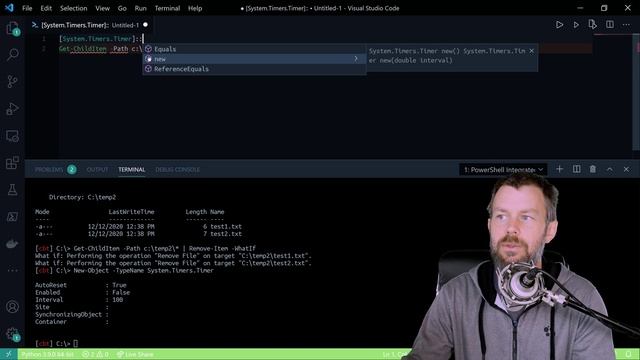Expand details arrow on the 'new' suggestion

coord(356,59)
